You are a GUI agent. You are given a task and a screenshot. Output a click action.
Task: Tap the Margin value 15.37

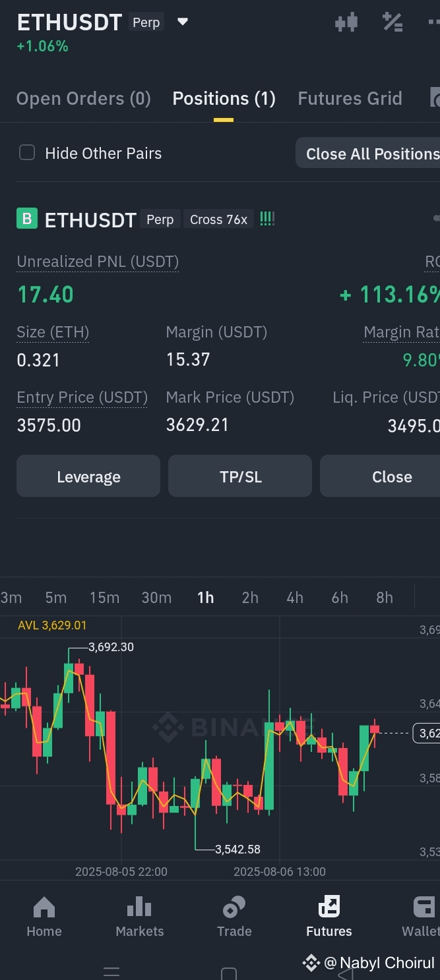tap(188, 360)
